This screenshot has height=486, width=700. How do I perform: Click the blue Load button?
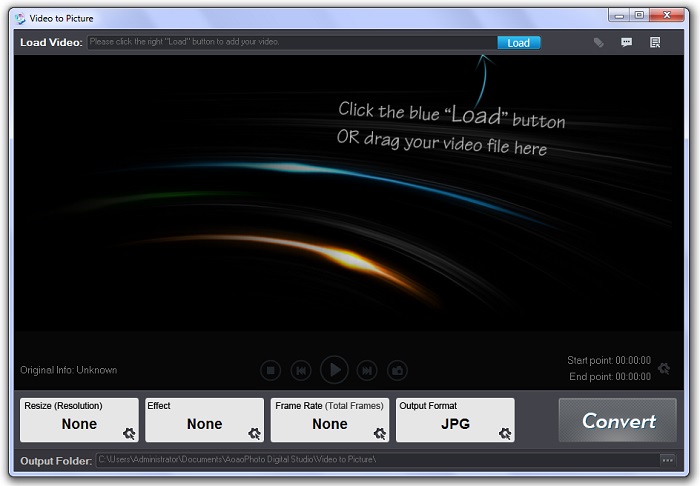[x=518, y=43]
